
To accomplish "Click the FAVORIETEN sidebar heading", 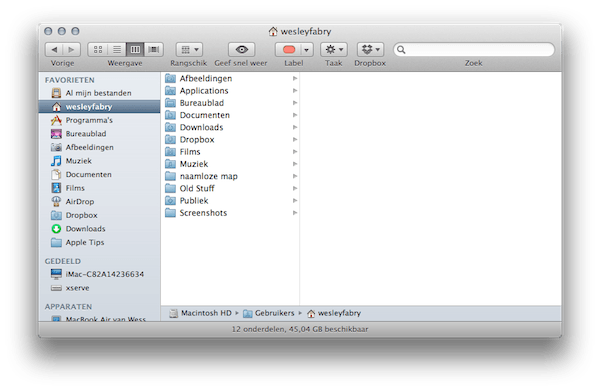I will point(70,80).
